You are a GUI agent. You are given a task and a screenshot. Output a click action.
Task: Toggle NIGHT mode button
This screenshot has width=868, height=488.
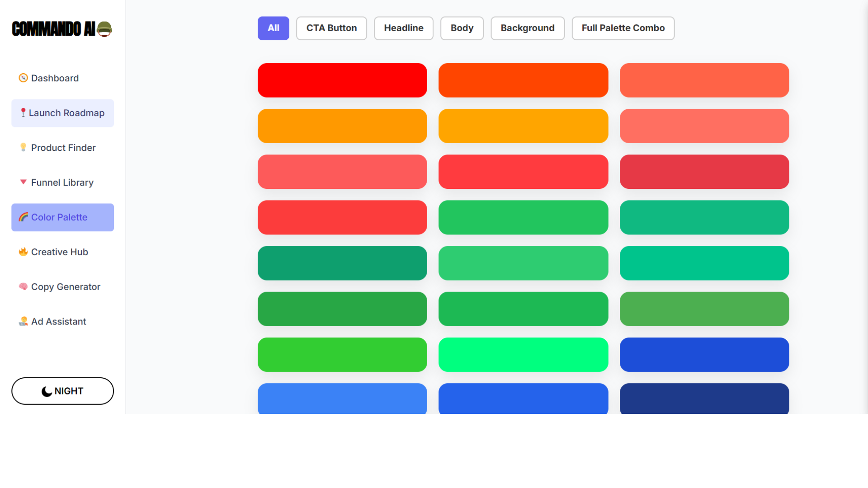[x=62, y=391]
